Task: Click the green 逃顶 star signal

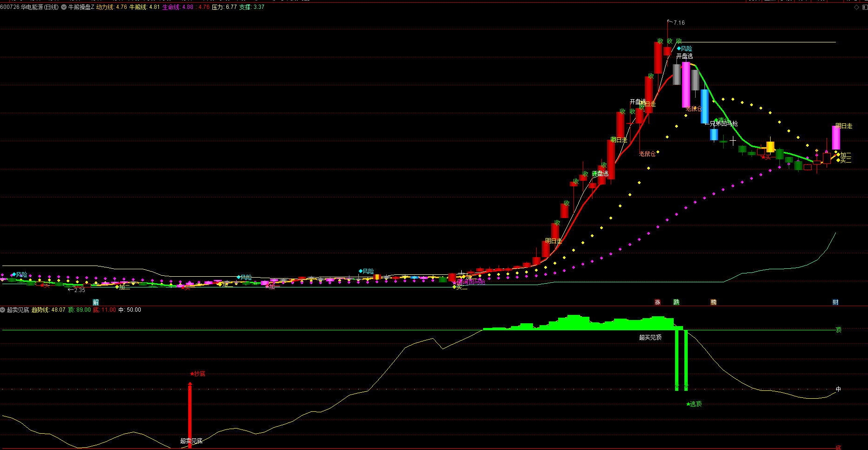Action: (694, 404)
